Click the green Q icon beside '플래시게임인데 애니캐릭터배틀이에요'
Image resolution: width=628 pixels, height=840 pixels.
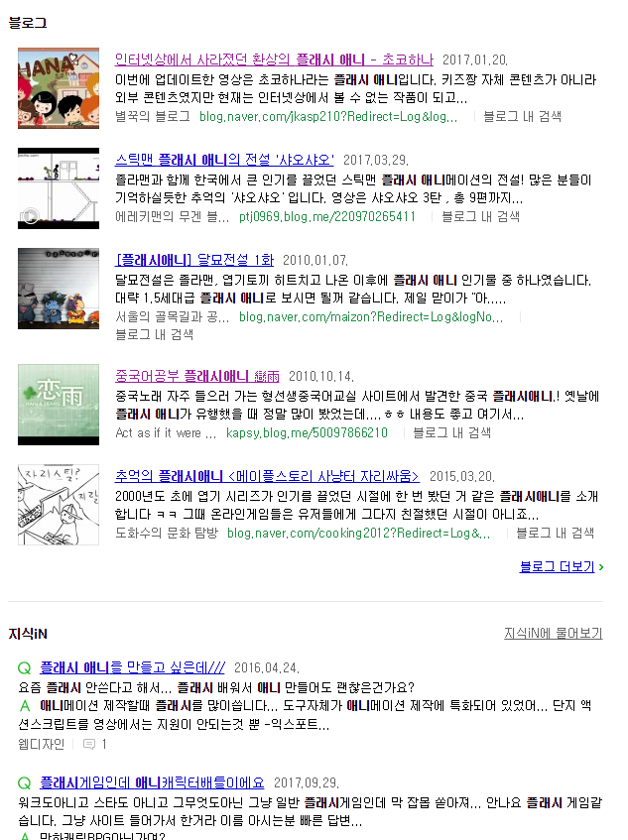[x=24, y=783]
